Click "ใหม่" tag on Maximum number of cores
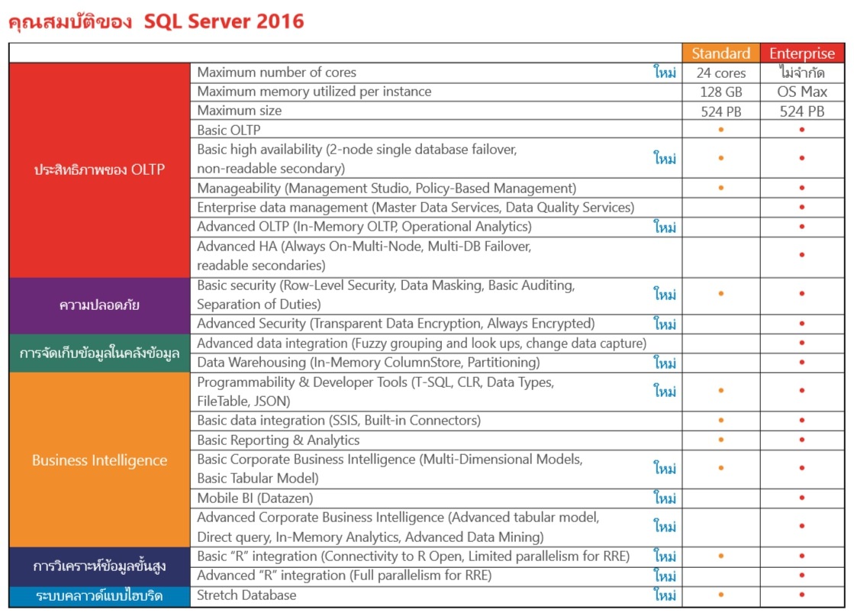This screenshot has width=854, height=616. click(665, 72)
